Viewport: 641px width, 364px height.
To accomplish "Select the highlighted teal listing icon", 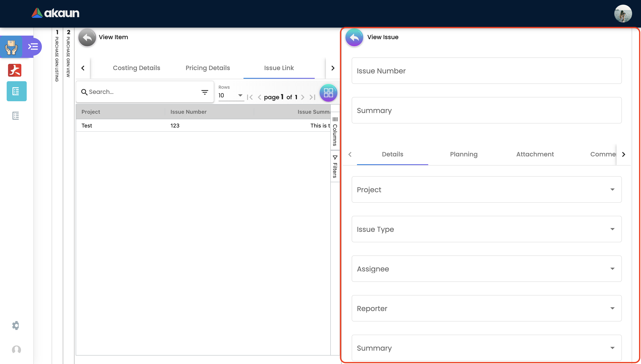I will point(16,91).
